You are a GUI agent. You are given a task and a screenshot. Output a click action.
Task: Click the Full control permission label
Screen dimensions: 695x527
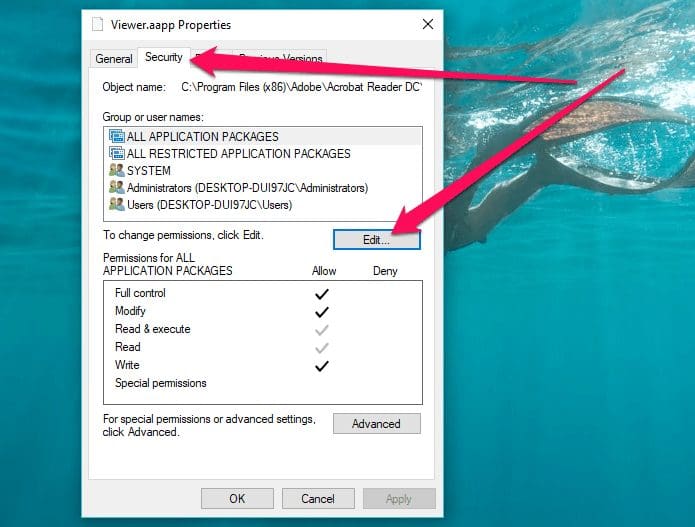[x=140, y=293]
